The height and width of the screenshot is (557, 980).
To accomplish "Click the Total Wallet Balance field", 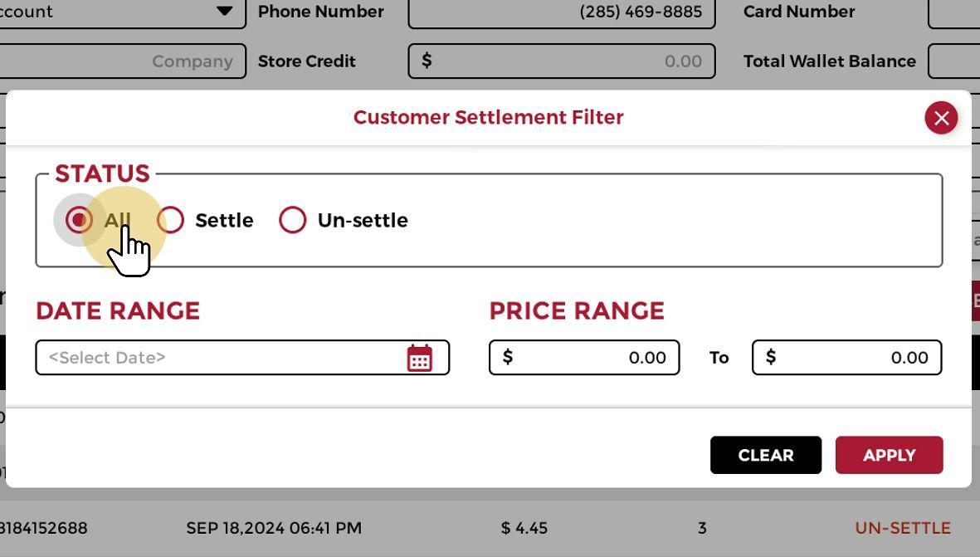I will coord(954,61).
